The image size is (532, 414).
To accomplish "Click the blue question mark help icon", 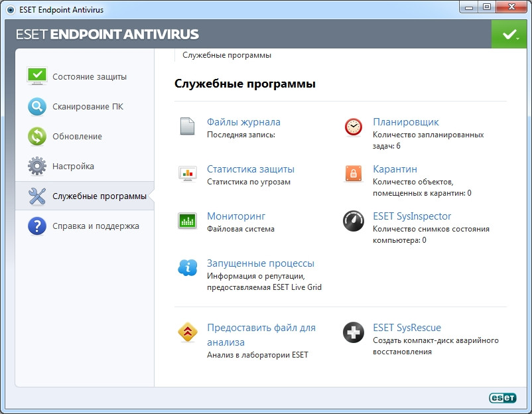I will 37,226.
